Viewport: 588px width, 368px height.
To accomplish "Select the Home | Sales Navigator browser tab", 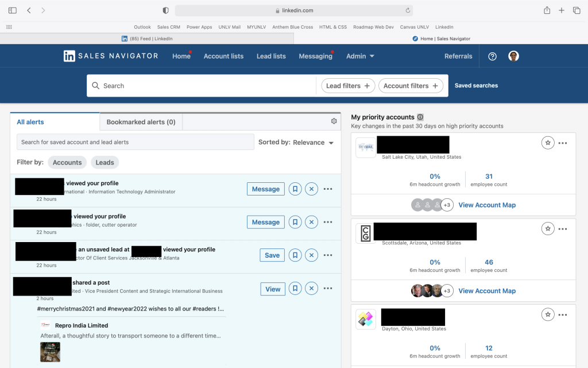I will point(441,39).
